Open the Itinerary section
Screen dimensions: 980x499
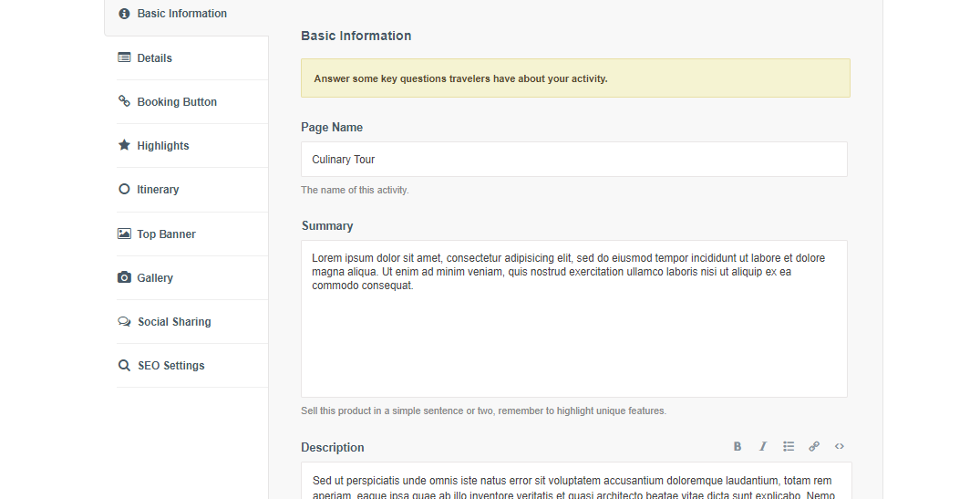[158, 190]
